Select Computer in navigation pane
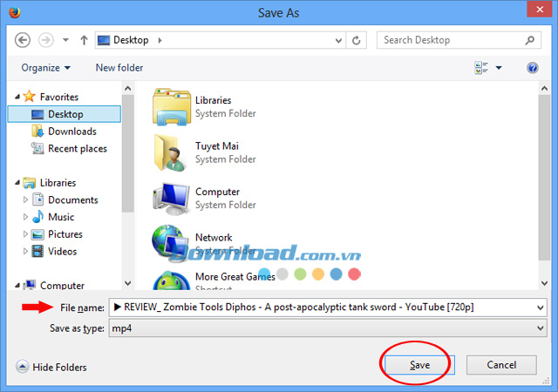Screen dimensions: 558x392 62,285
